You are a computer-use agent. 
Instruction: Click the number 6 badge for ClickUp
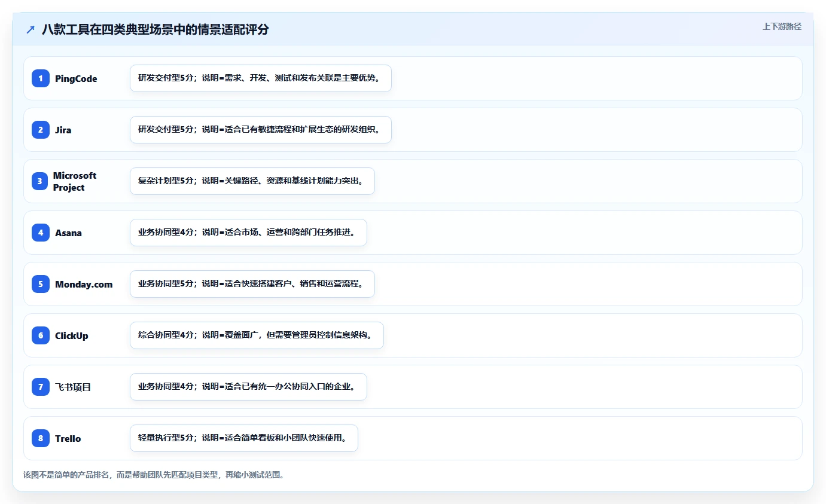[x=41, y=335]
